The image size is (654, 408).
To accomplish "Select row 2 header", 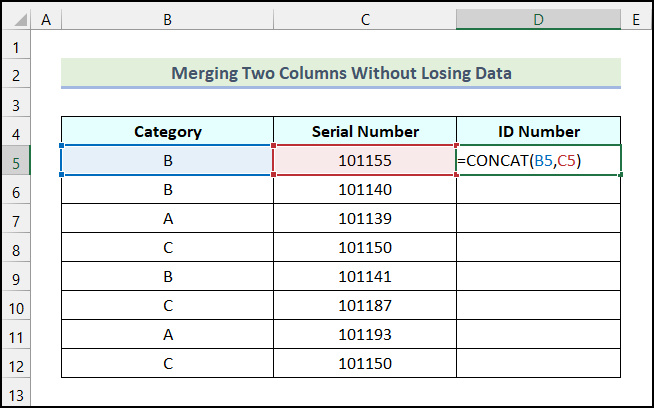I will click(16, 73).
